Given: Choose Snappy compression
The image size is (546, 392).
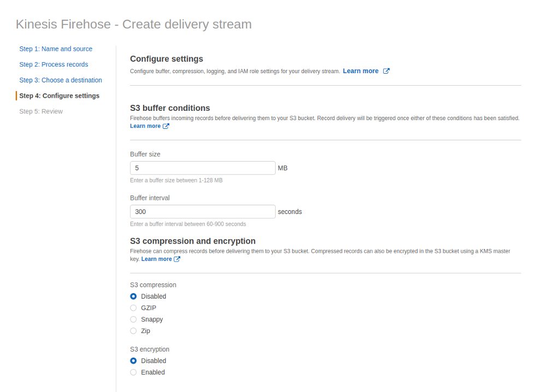Looking at the screenshot, I should pyautogui.click(x=133, y=319).
